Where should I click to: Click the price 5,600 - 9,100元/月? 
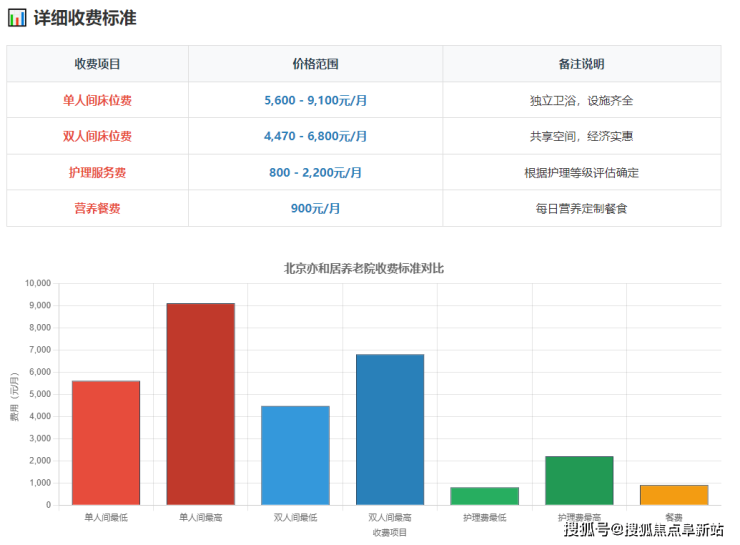tap(315, 100)
